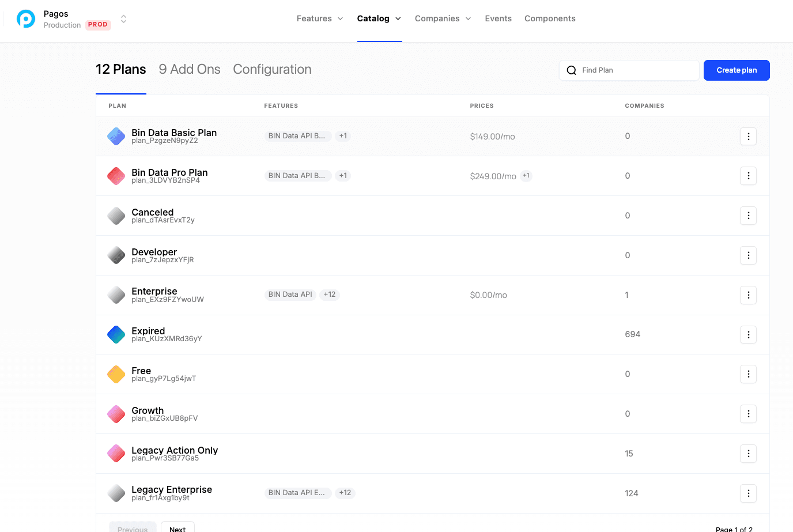Open options menu for Bin Data Basic Plan

coord(748,137)
